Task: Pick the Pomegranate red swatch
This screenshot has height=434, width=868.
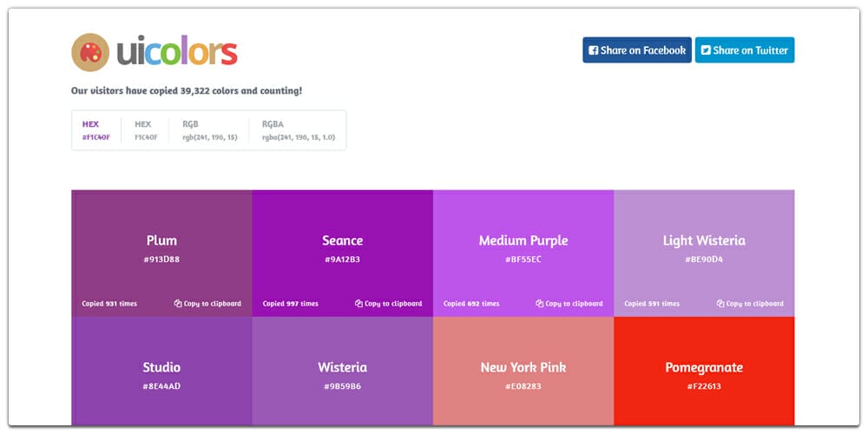Action: tap(704, 372)
